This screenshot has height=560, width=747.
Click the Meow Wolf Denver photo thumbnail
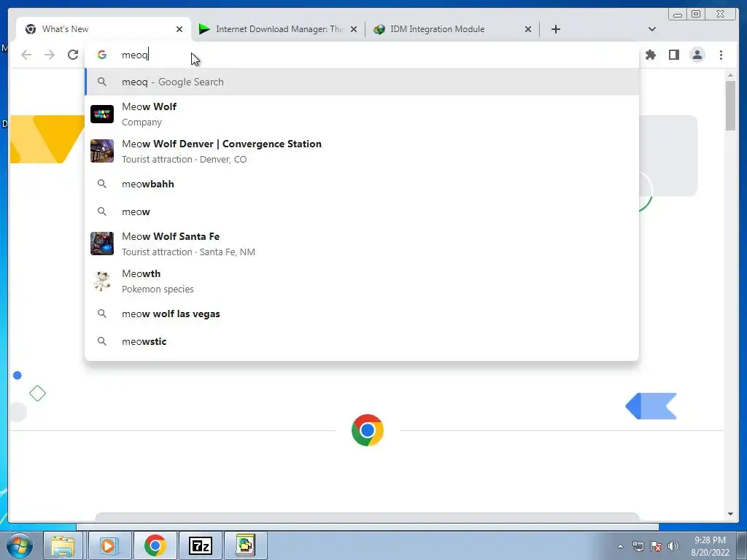tap(102, 151)
